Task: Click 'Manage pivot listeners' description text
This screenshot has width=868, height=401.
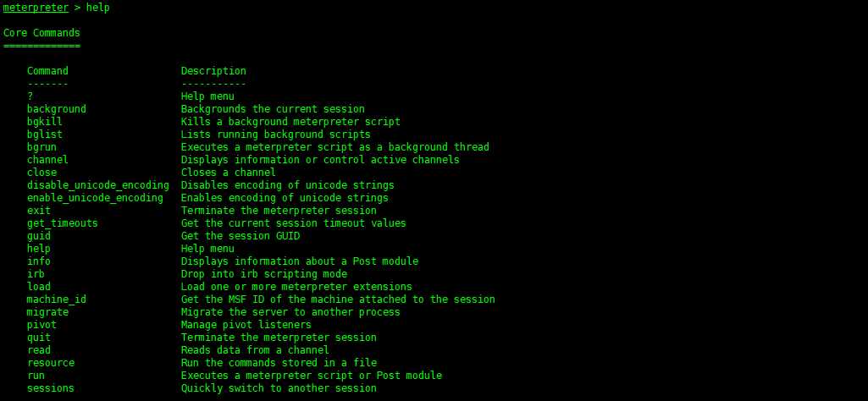Action: click(246, 325)
